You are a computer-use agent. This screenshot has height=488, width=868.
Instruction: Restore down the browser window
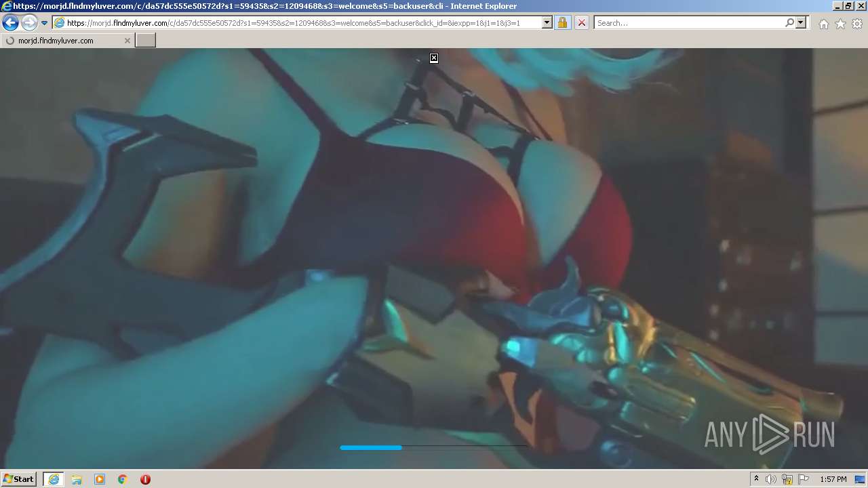pos(848,6)
